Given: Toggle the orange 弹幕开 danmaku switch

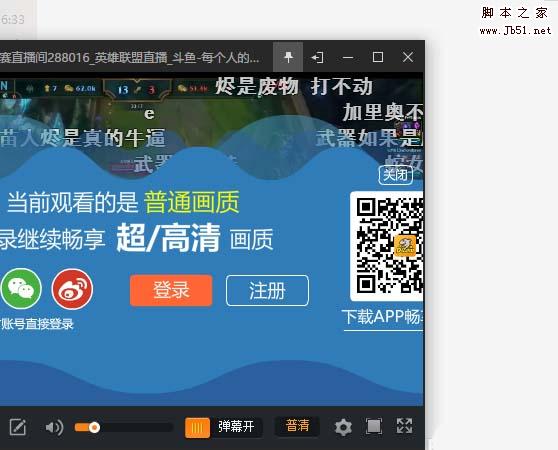Looking at the screenshot, I should tap(223, 427).
